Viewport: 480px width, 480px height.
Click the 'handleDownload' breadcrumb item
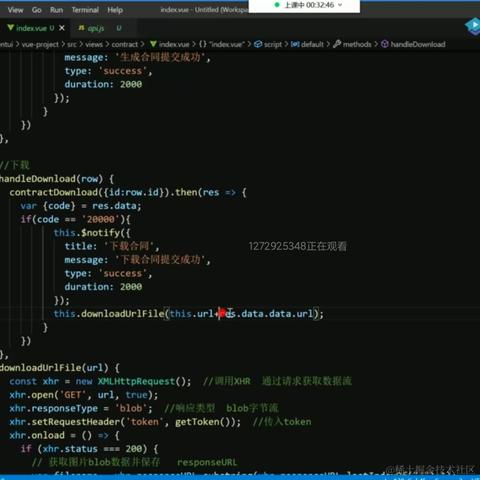418,44
